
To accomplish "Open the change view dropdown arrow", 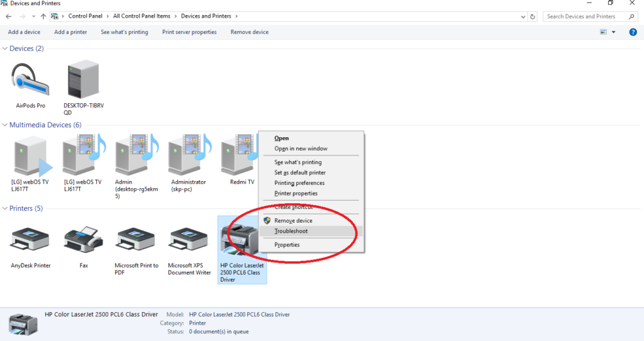I will 614,32.
